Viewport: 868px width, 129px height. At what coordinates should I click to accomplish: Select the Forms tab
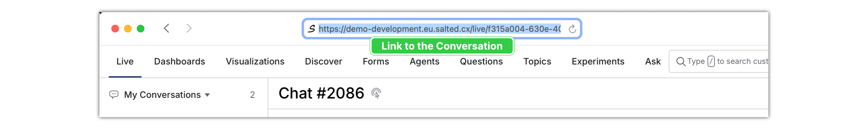tap(376, 61)
